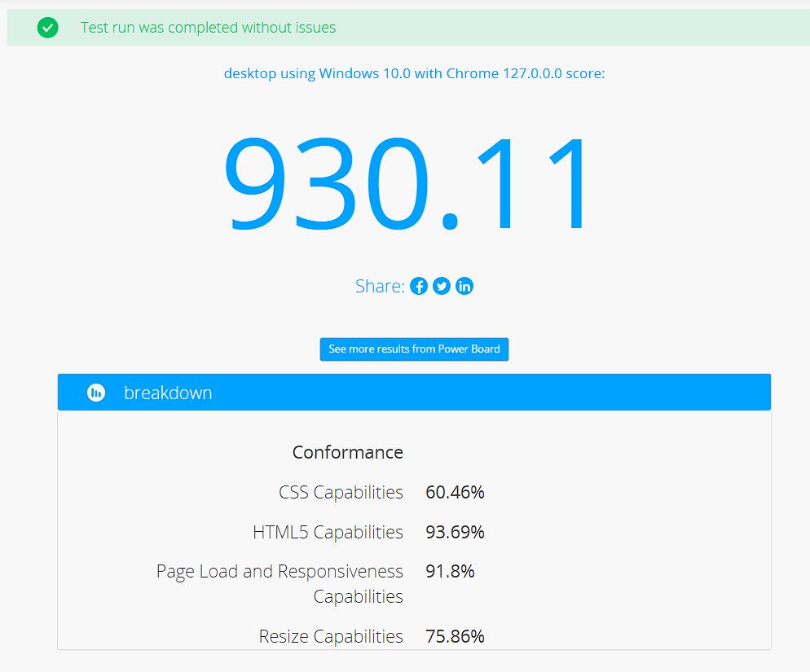Click the 93.69% value
The height and width of the screenshot is (672, 810).
[455, 532]
